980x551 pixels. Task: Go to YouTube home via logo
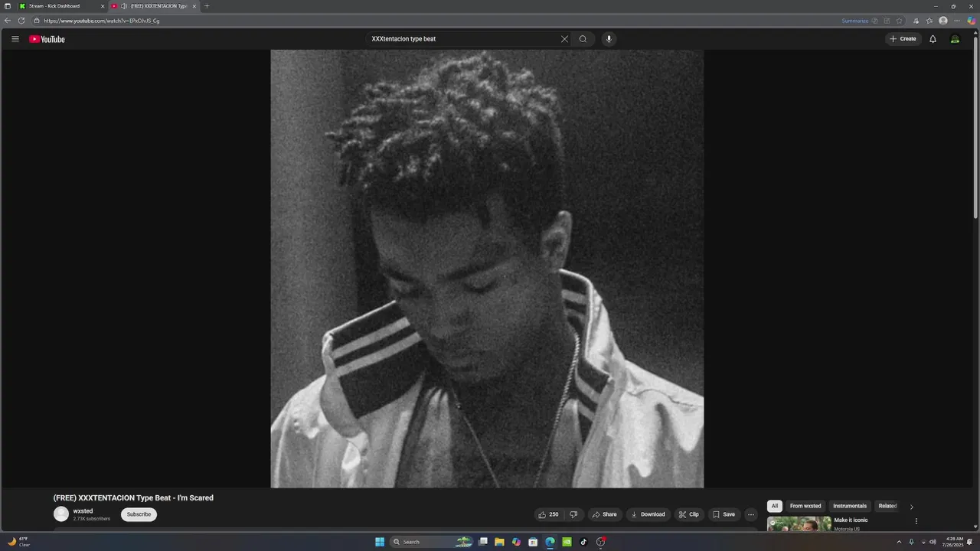pos(47,39)
